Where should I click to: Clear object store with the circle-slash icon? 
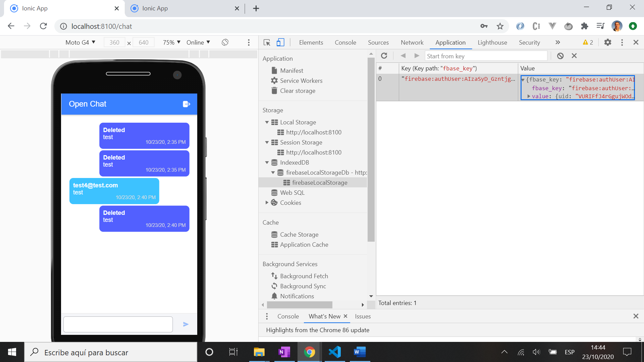560,56
